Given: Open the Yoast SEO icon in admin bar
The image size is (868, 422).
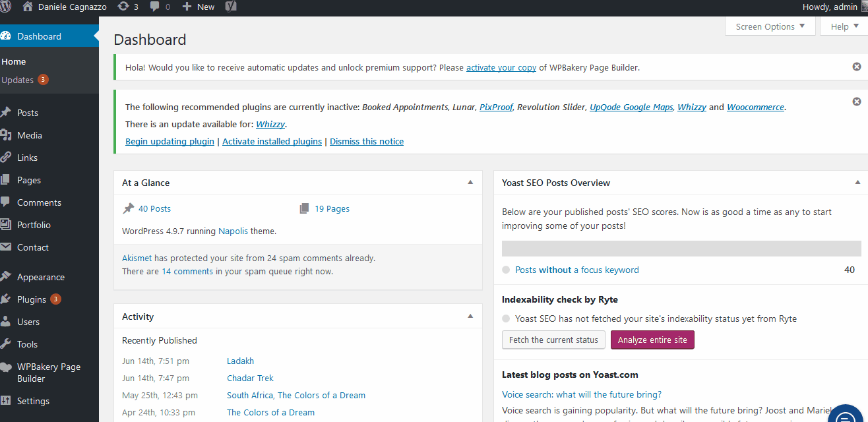Looking at the screenshot, I should (x=231, y=7).
